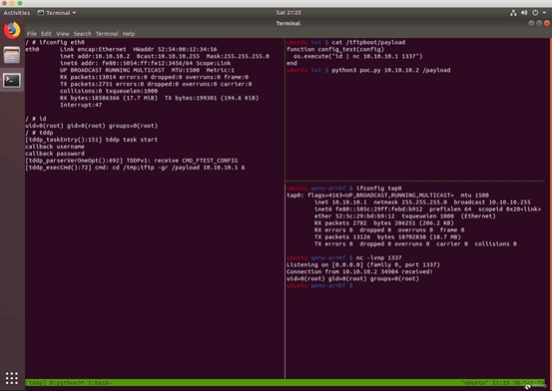Expand the system menu arrow
552x392 pixels.
pyautogui.click(x=544, y=13)
